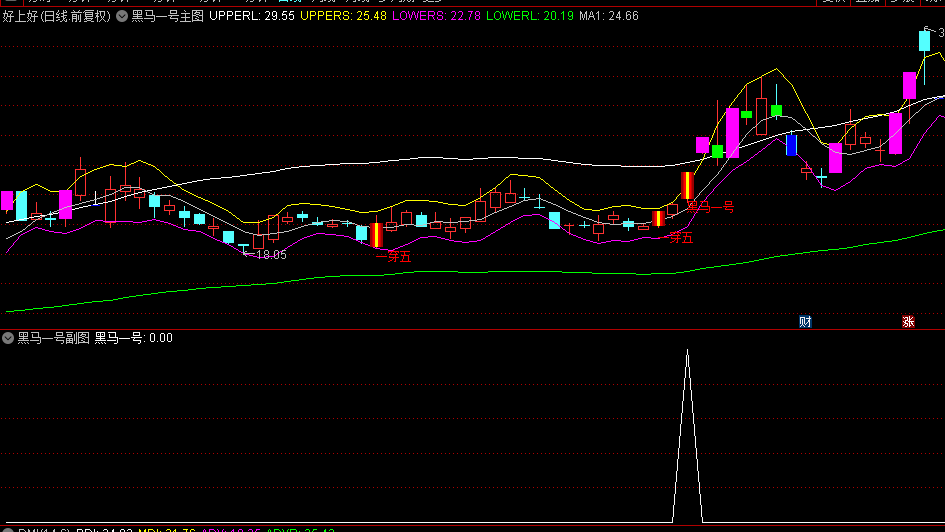Click the MA1: 24.66 value
This screenshot has width=945, height=532.
609,16
